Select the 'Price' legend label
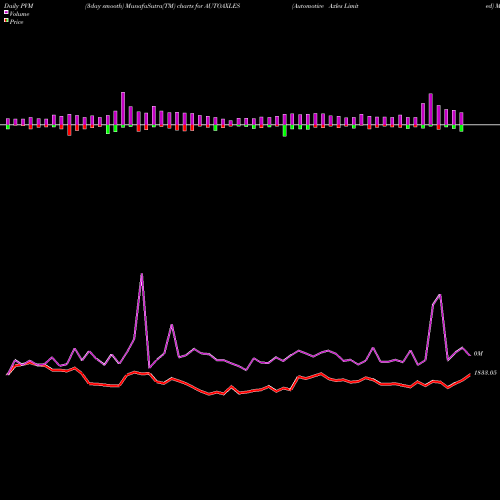This screenshot has height=500, width=500. point(16,22)
